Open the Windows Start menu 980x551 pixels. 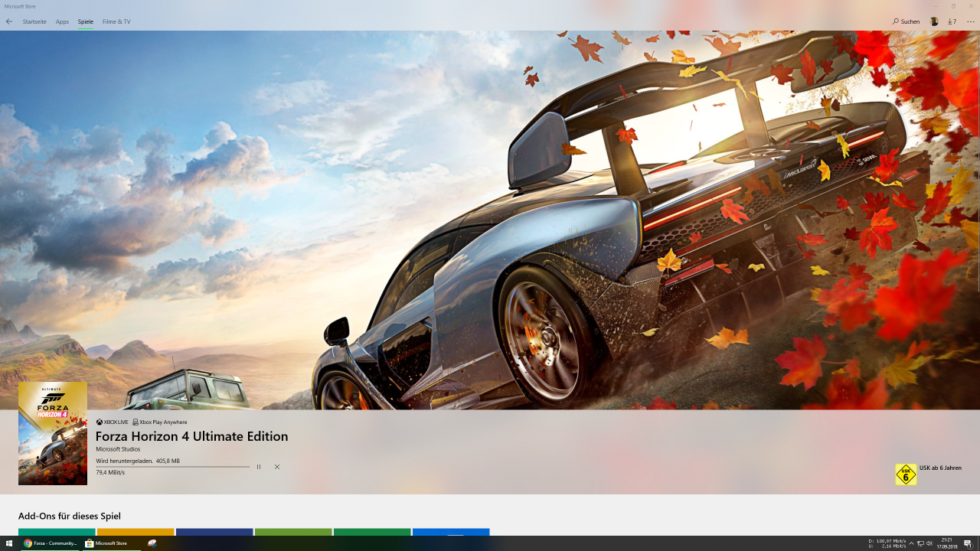[8, 543]
